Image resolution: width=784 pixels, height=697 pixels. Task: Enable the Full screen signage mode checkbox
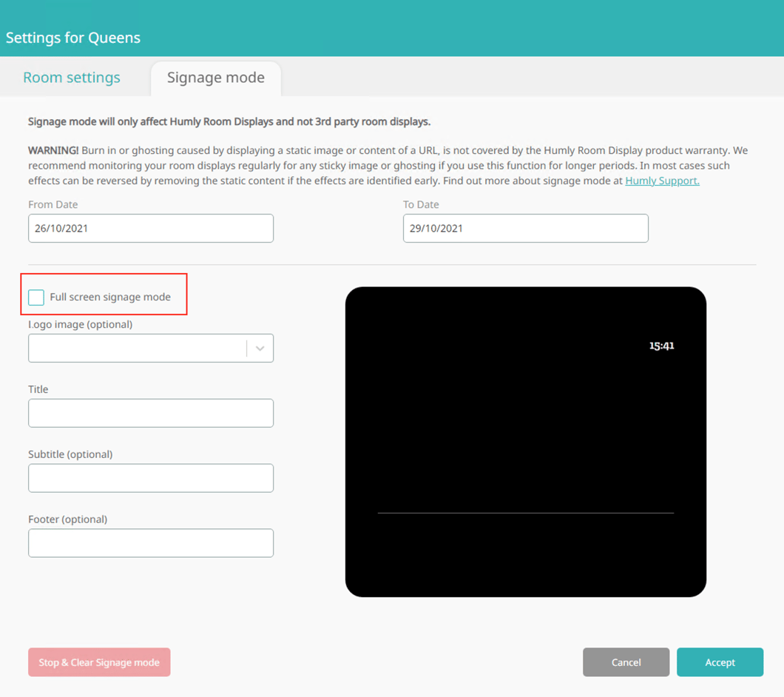click(36, 297)
